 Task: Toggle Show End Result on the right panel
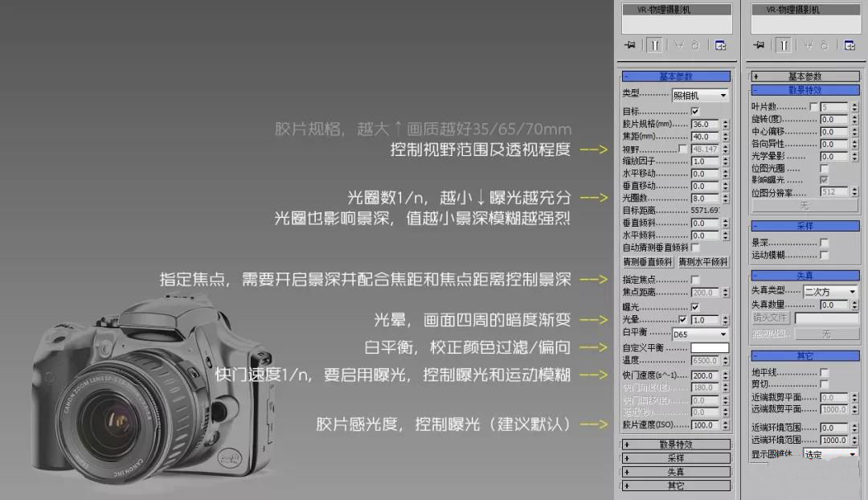pos(783,45)
